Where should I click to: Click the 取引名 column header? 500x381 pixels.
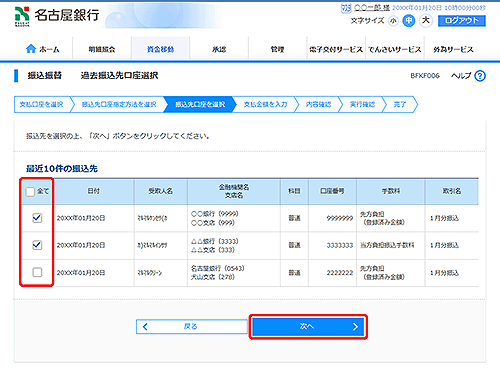pyautogui.click(x=452, y=191)
